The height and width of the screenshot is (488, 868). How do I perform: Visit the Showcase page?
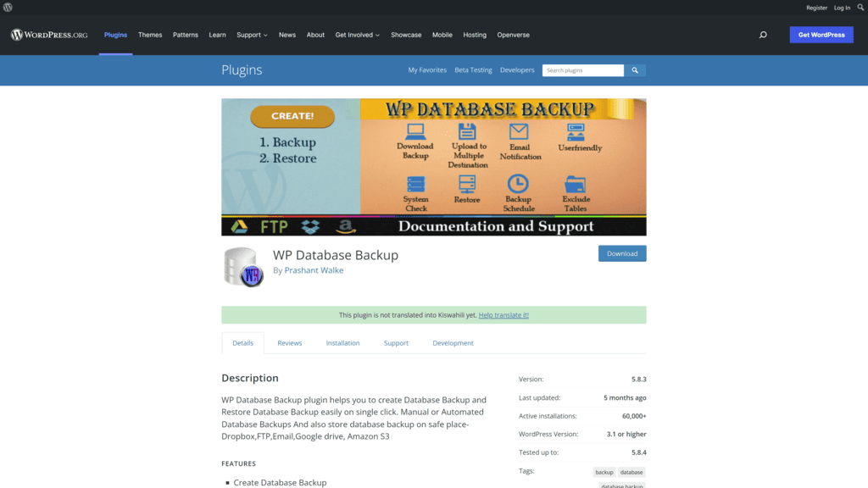pyautogui.click(x=406, y=35)
